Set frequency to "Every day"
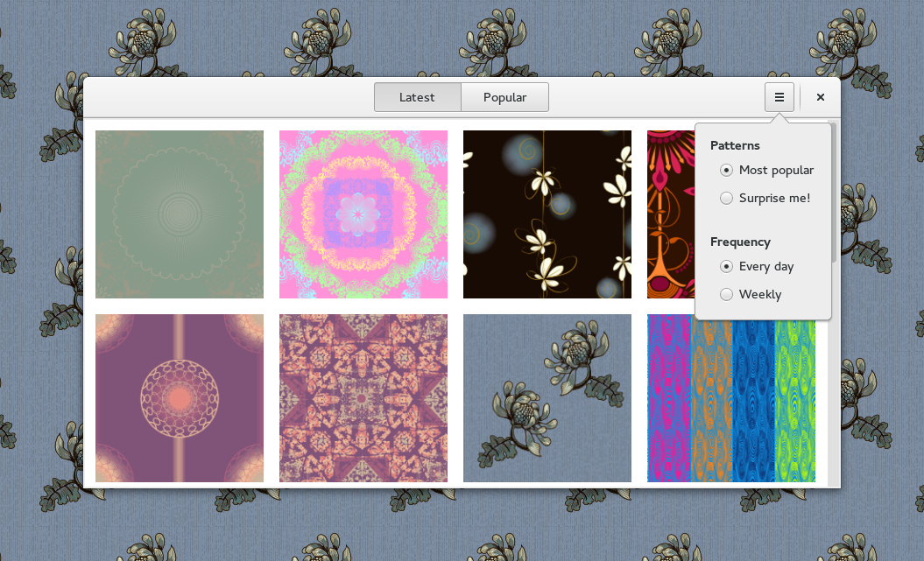This screenshot has height=561, width=924. [726, 266]
